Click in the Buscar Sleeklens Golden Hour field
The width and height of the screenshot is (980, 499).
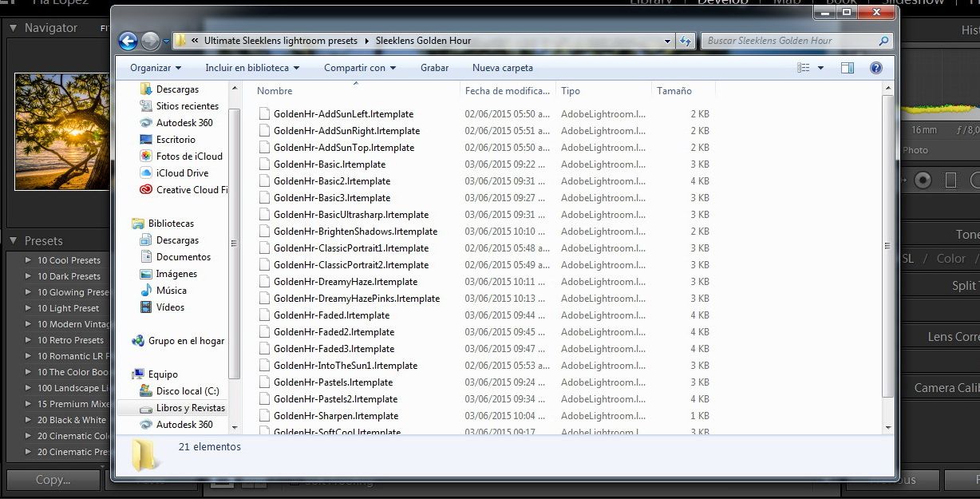(790, 41)
